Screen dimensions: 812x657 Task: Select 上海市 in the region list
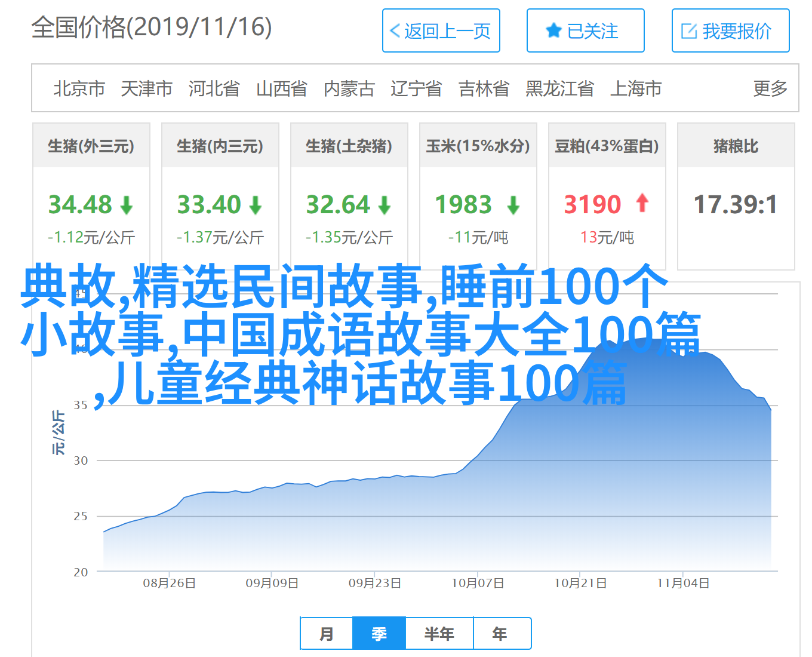tap(636, 88)
